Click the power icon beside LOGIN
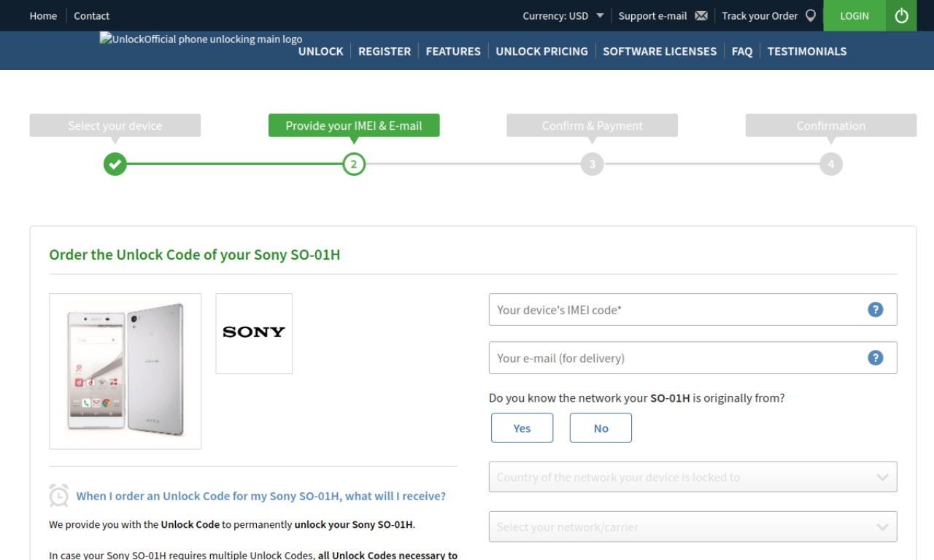Viewport: 934px width, 560px height. [901, 15]
